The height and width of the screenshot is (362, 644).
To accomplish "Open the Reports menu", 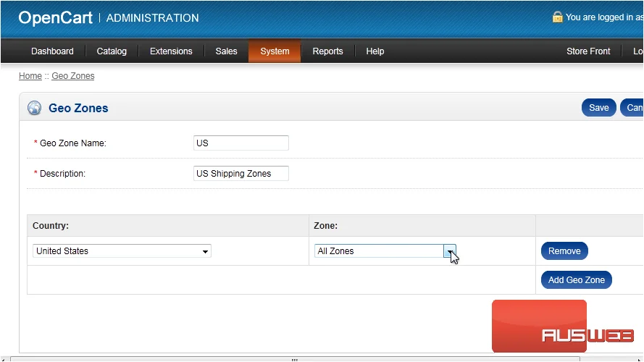I will (x=327, y=51).
